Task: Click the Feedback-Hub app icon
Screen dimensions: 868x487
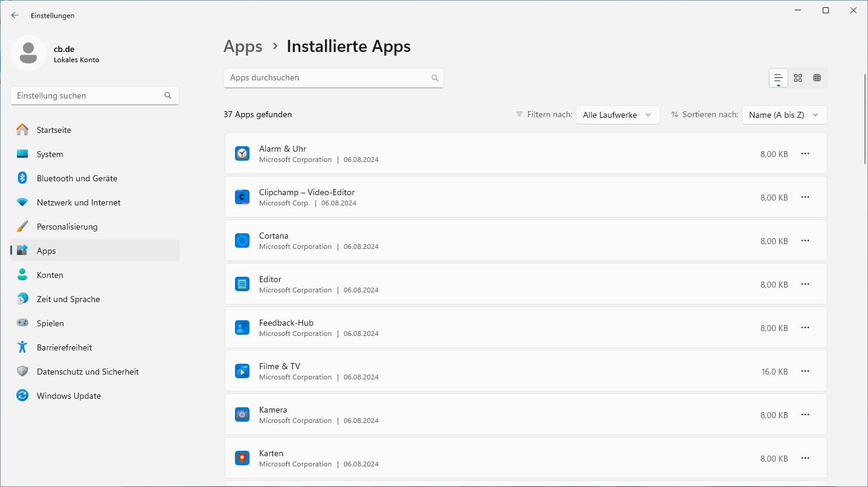Action: [x=242, y=327]
